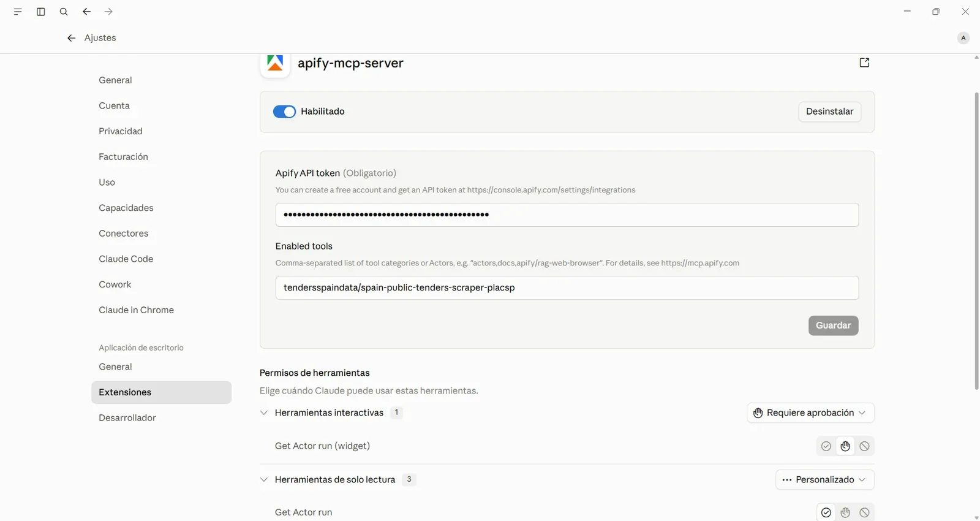
Task: Block the read-only Get Actor run tool
Action: [x=864, y=512]
